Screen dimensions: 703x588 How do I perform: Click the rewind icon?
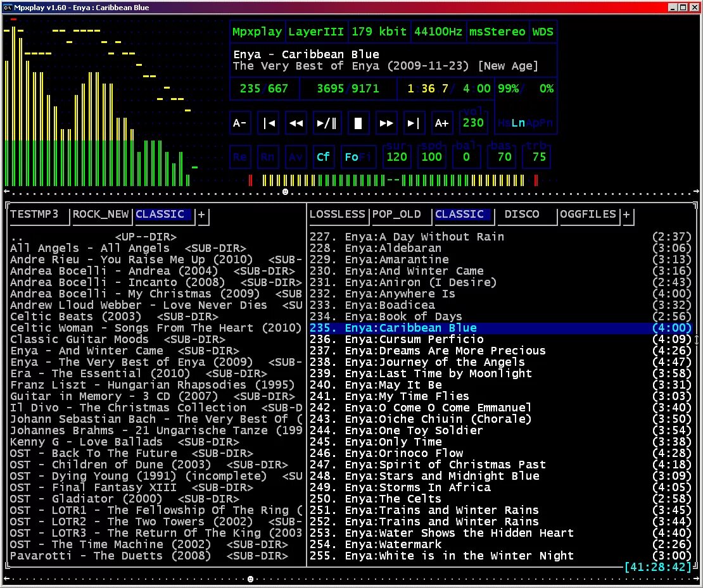(x=296, y=123)
